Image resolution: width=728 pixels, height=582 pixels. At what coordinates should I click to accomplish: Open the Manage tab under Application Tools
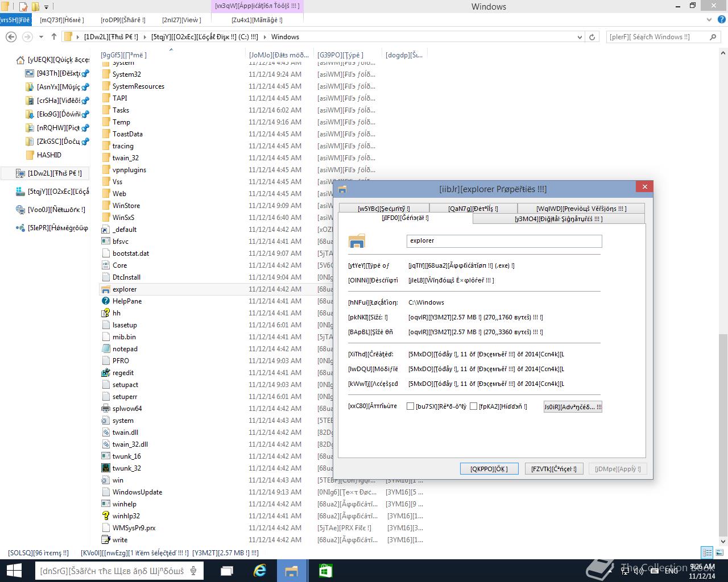click(257, 20)
